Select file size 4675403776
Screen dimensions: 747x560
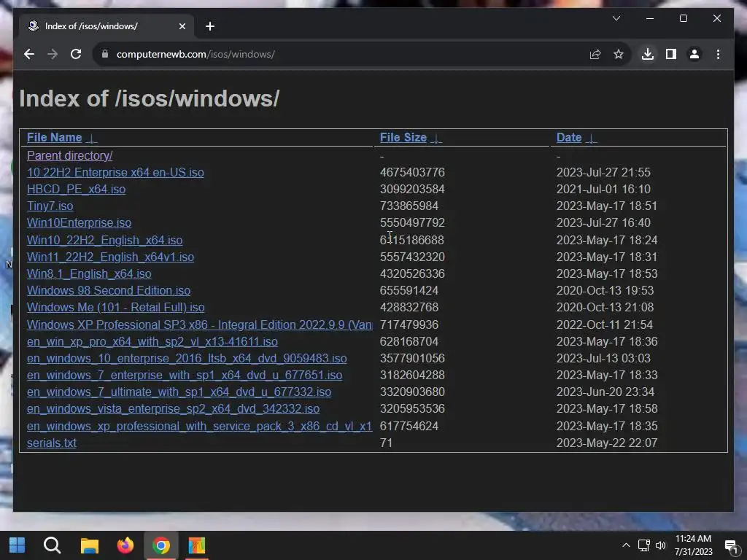(412, 172)
